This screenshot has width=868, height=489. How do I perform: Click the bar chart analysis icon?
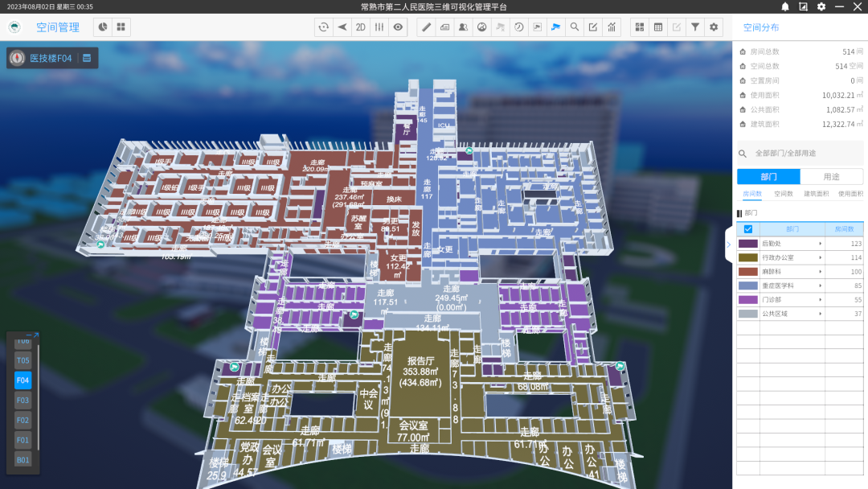(x=612, y=27)
